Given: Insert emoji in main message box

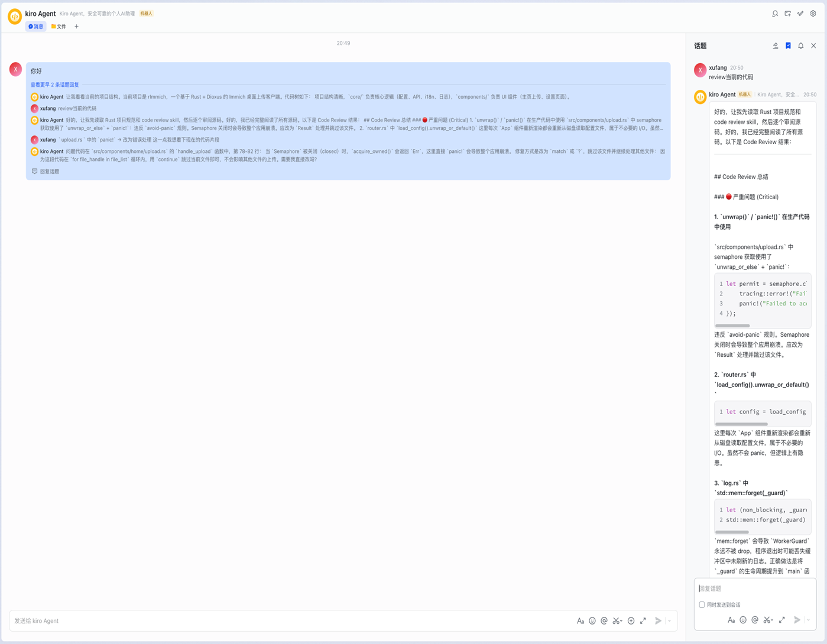Looking at the screenshot, I should [x=592, y=621].
